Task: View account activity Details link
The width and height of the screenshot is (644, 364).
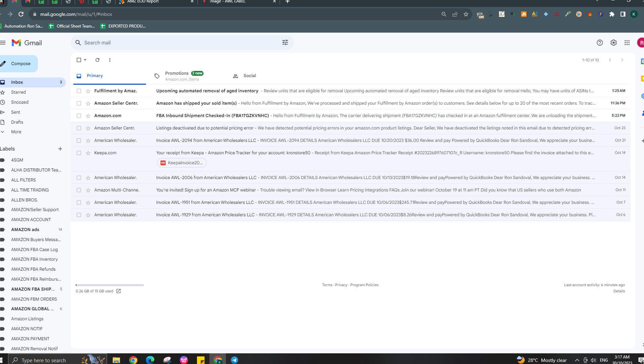Action: (619, 291)
